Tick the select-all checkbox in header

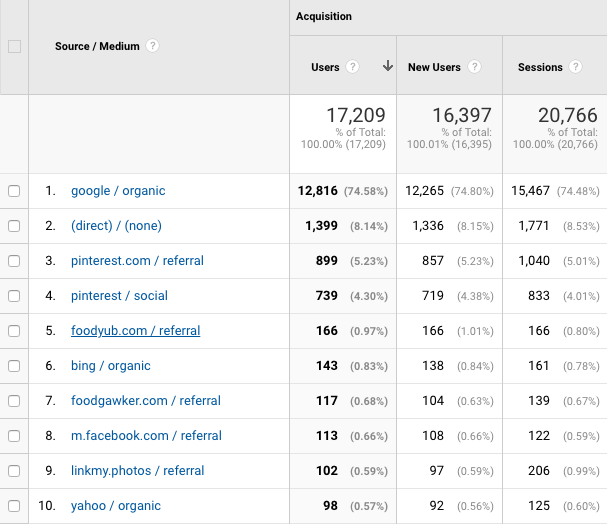point(14,46)
